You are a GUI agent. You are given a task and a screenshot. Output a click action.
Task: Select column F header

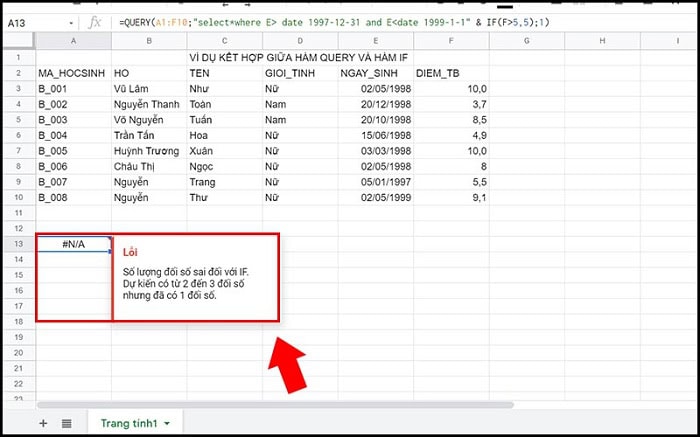tap(451, 40)
